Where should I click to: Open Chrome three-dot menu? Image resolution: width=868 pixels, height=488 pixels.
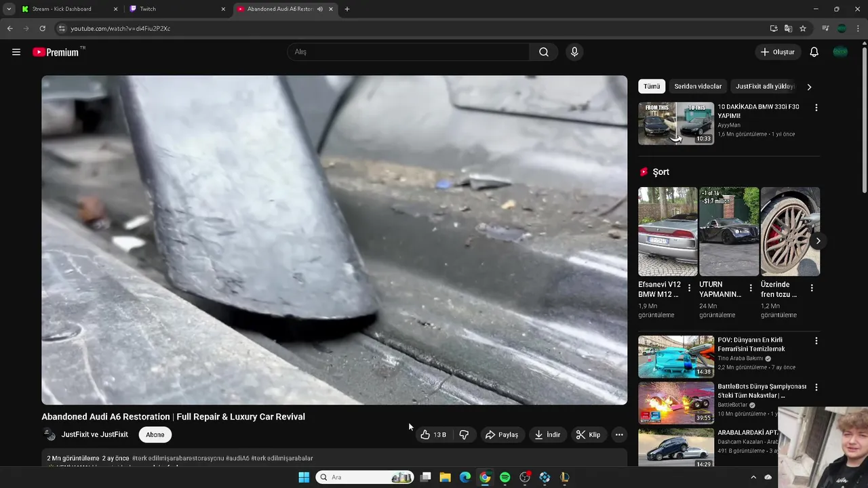859,28
